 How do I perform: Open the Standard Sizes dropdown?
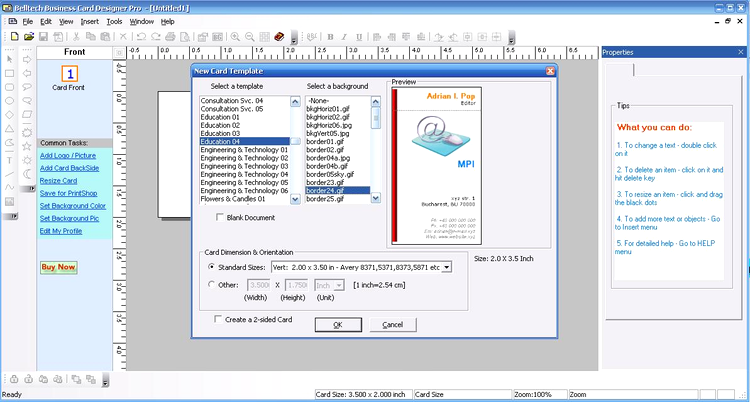click(446, 268)
